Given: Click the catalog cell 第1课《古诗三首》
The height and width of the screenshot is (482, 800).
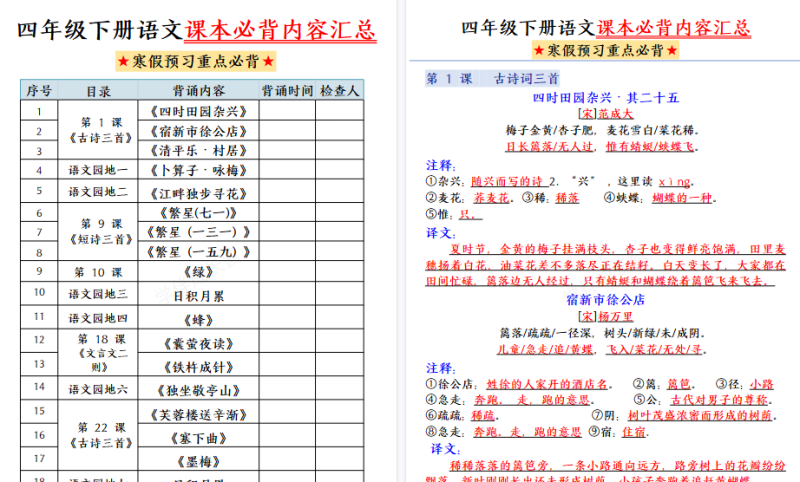Looking at the screenshot, I should (98, 130).
